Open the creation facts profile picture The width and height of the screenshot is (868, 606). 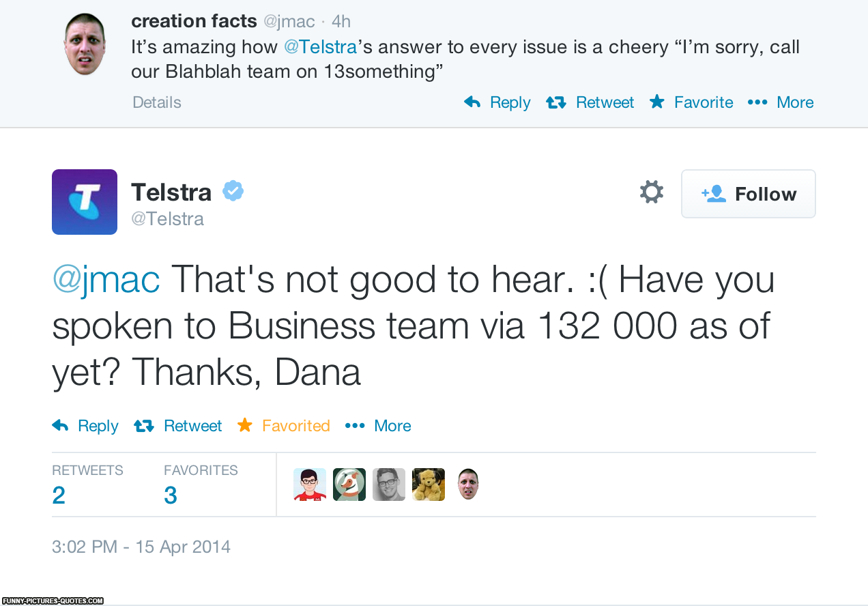pos(85,43)
